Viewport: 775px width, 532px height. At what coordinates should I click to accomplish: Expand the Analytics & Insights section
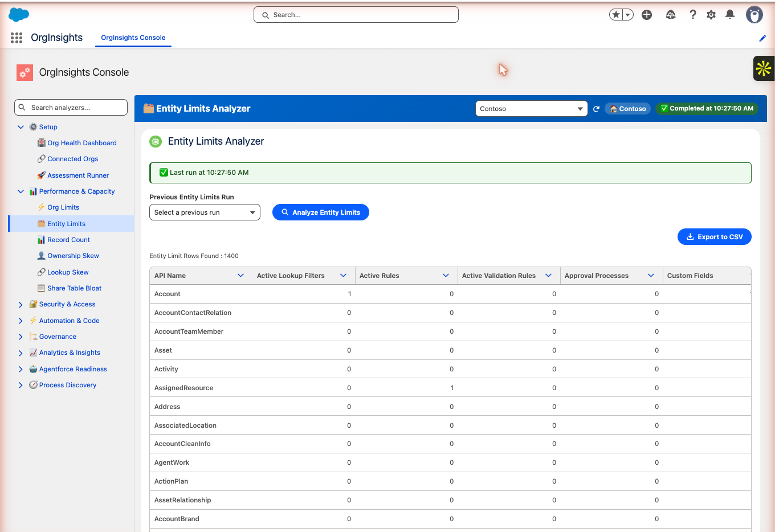[x=21, y=353]
